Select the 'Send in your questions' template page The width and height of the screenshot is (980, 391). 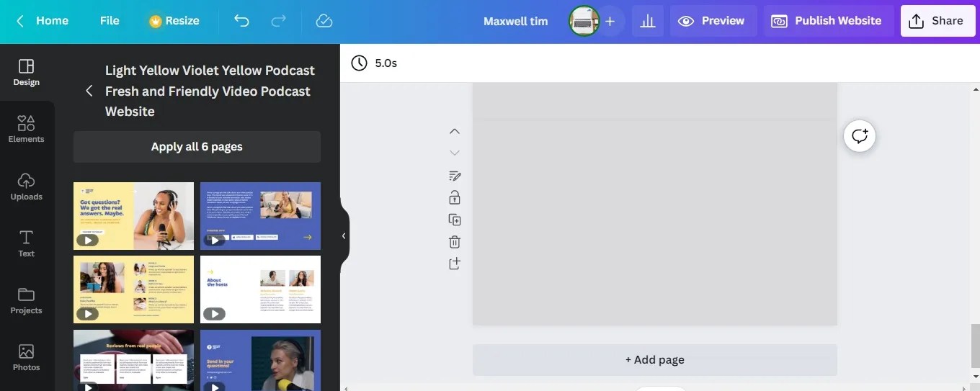tap(260, 360)
